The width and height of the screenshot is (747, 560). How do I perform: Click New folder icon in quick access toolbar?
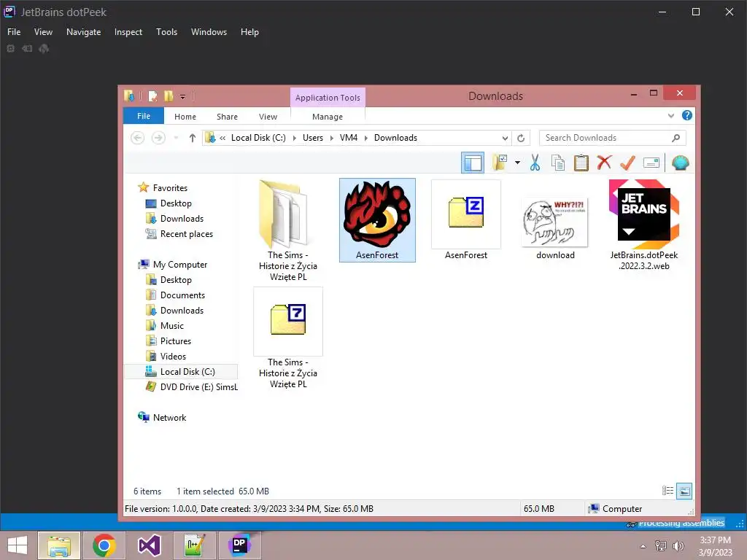click(169, 96)
